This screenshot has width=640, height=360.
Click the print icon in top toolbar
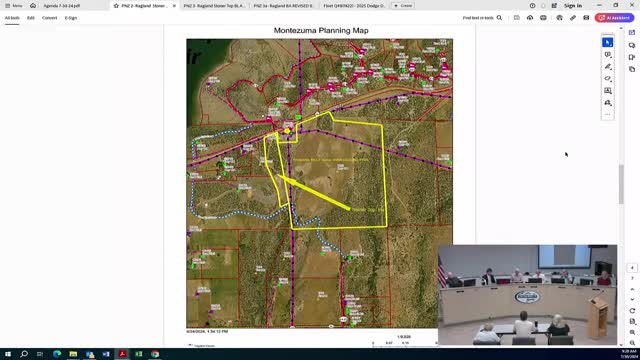(x=543, y=18)
